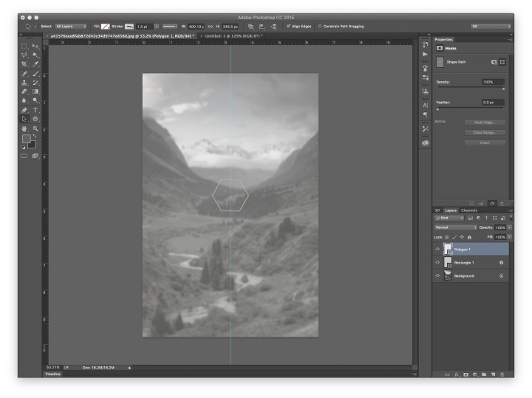Switch to the Channels tab

click(x=469, y=210)
